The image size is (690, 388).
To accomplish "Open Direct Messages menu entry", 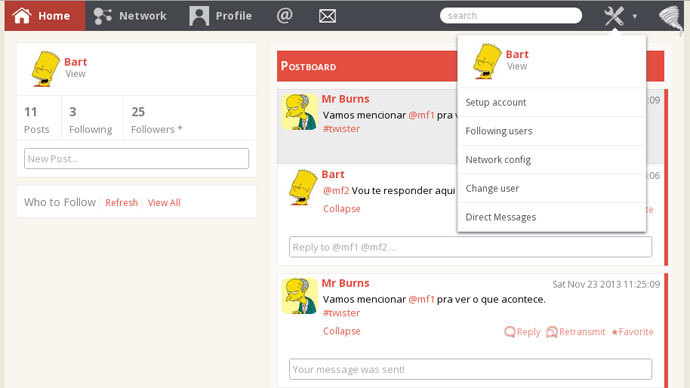I will click(x=552, y=217).
